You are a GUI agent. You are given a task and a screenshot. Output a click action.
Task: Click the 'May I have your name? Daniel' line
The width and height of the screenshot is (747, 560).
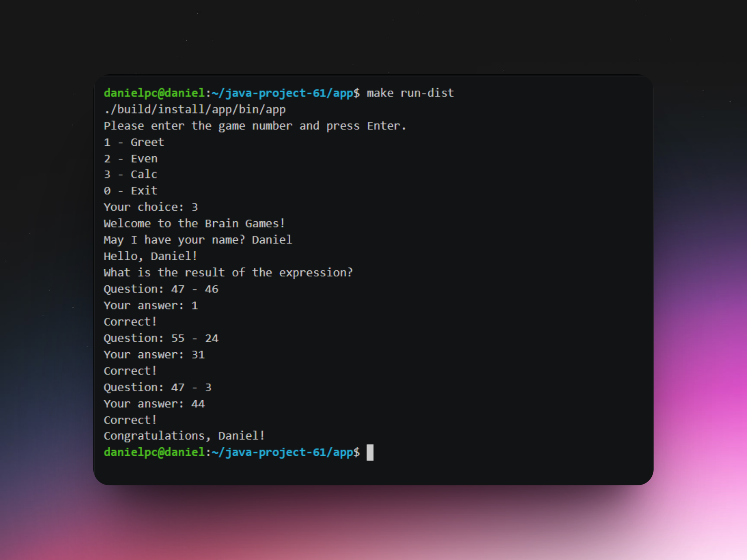point(198,240)
